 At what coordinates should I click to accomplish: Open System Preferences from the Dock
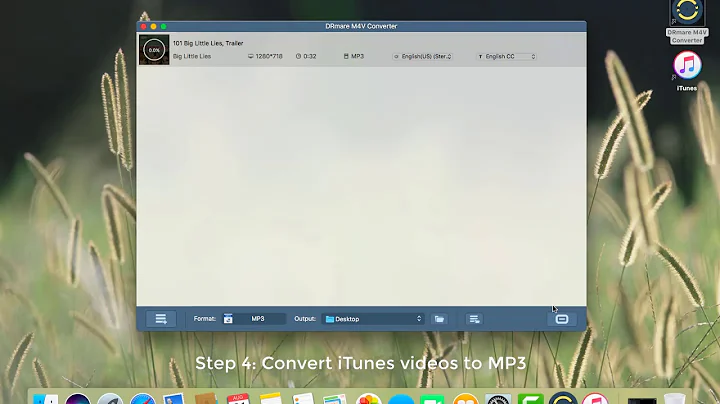(x=498, y=398)
